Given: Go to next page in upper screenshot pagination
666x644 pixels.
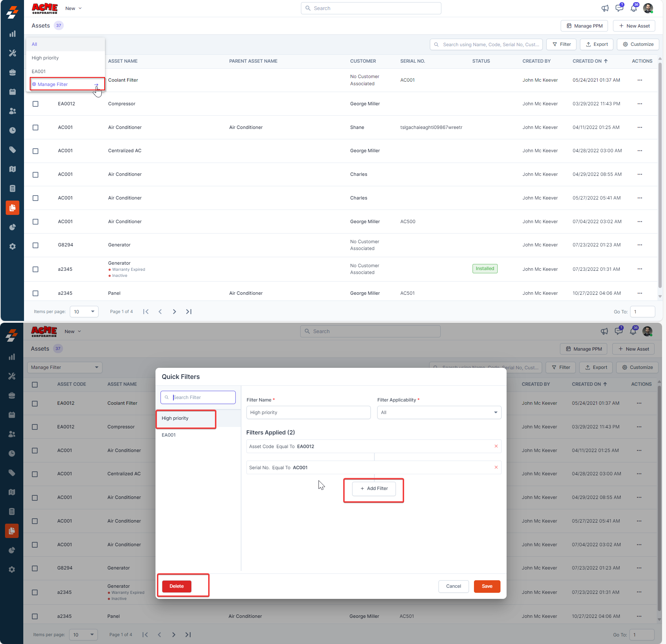Looking at the screenshot, I should click(x=174, y=312).
